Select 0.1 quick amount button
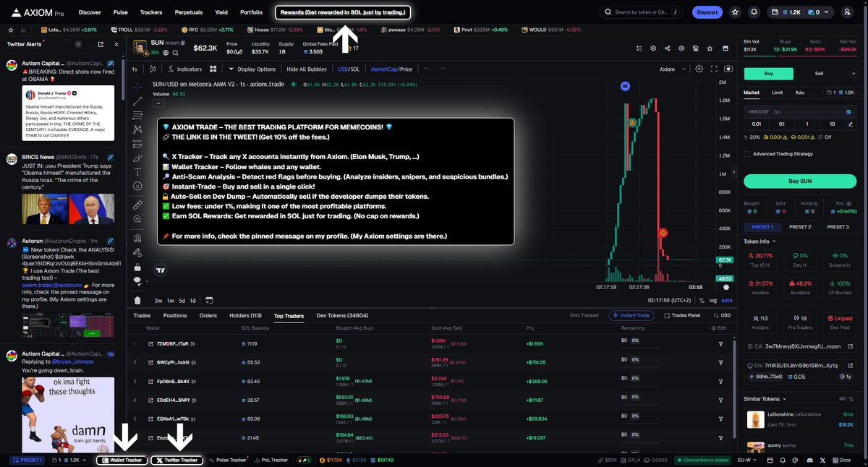 click(x=781, y=124)
